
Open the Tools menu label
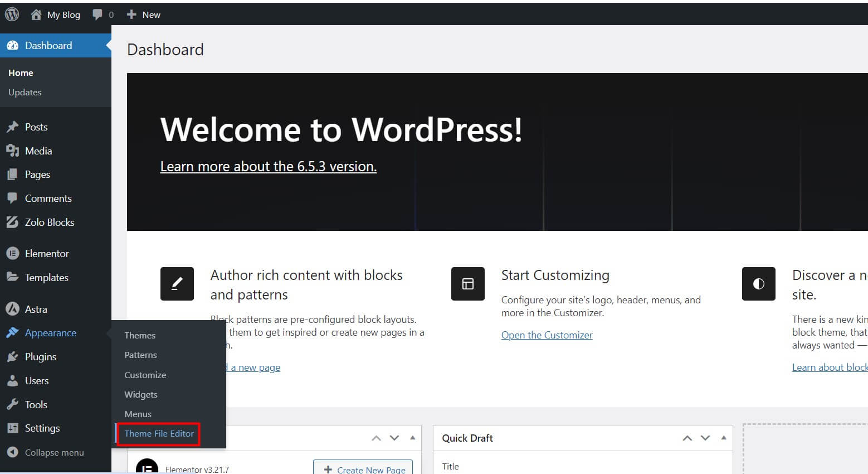(x=36, y=404)
